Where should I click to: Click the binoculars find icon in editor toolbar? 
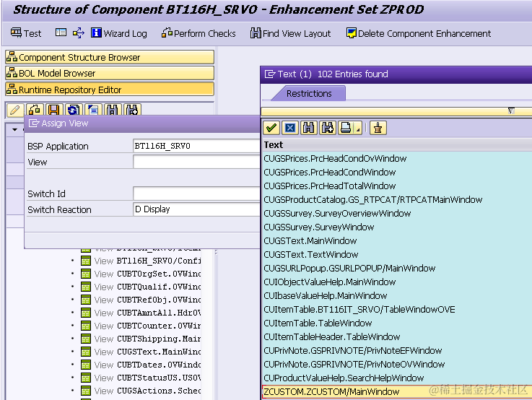[x=113, y=110]
